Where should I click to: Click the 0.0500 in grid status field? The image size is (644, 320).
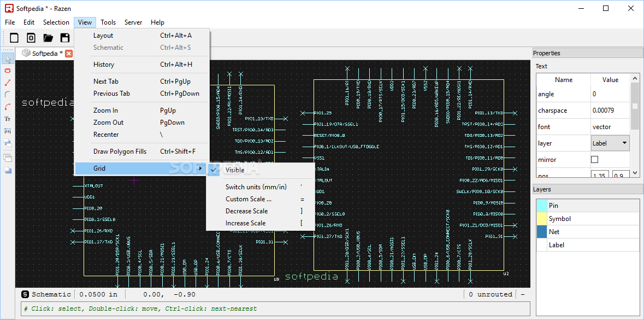coord(98,294)
